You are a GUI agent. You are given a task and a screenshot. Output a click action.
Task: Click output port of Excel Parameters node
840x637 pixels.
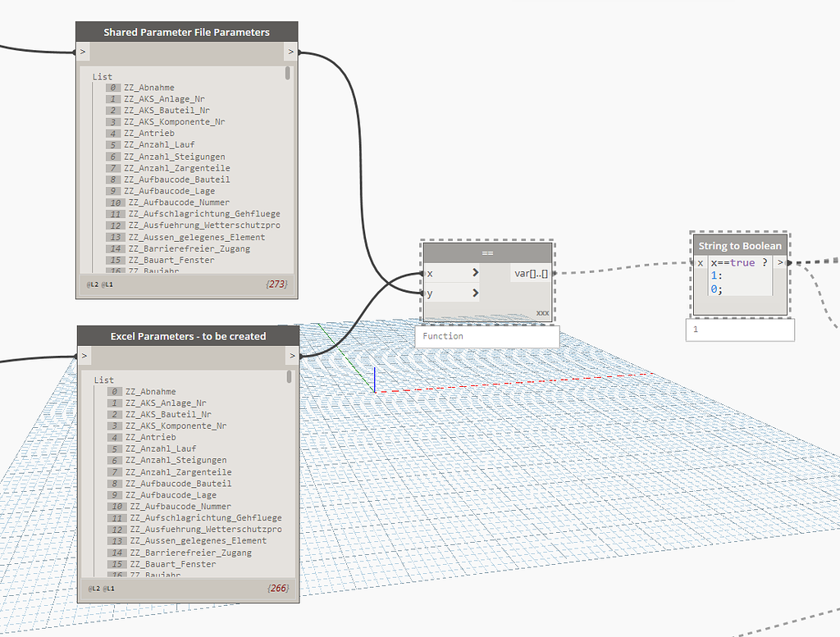(291, 356)
